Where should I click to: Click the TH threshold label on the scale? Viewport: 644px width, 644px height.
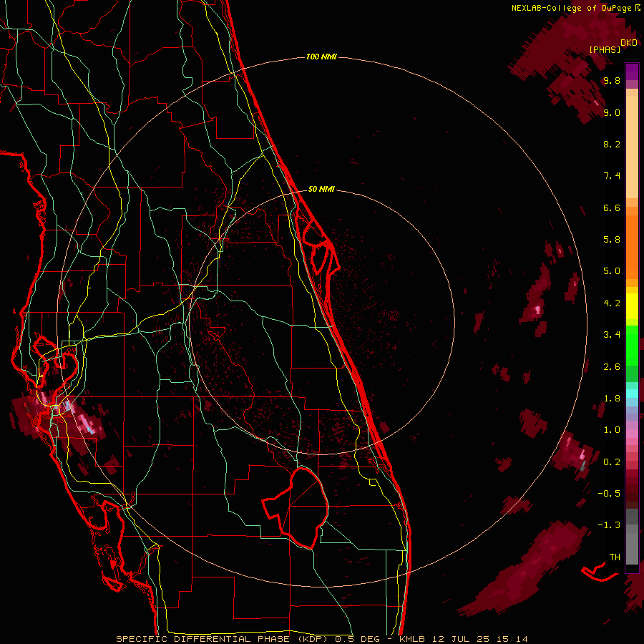[x=615, y=557]
